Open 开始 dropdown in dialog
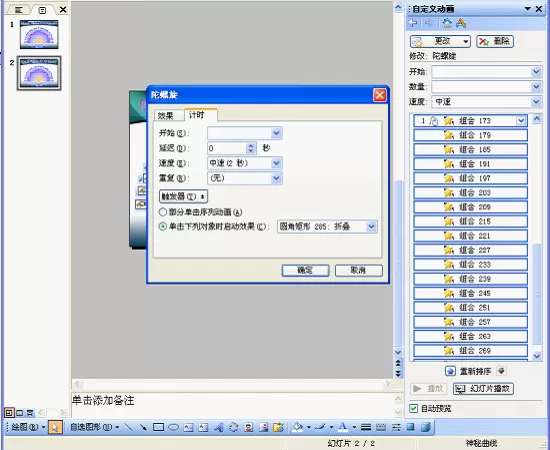This screenshot has height=450, width=550. 276,133
